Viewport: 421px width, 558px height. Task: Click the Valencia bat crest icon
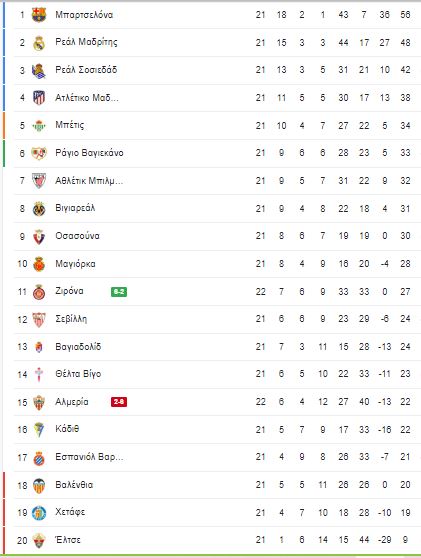pos(39,485)
